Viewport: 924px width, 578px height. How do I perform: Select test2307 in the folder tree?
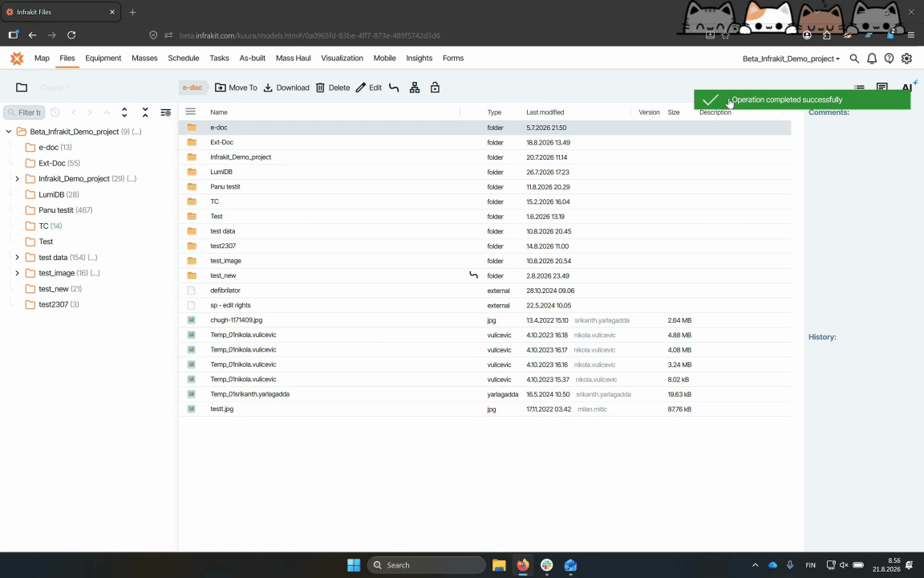[52, 304]
